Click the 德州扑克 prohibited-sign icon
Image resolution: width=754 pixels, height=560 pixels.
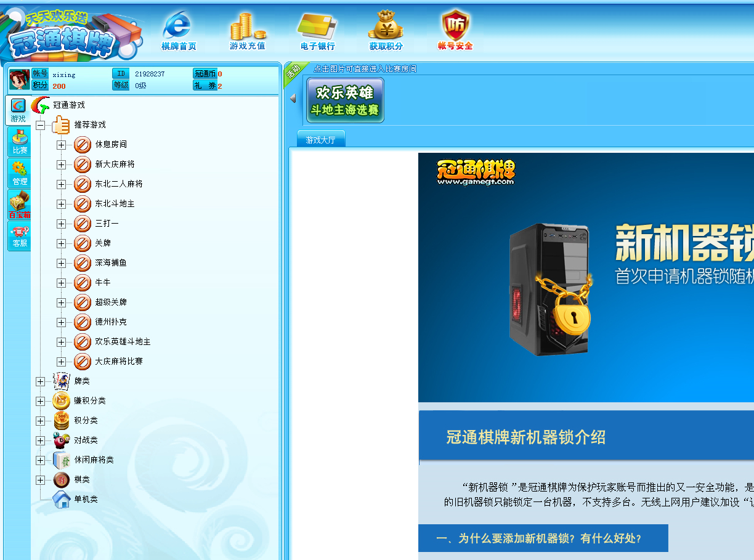pos(83,322)
